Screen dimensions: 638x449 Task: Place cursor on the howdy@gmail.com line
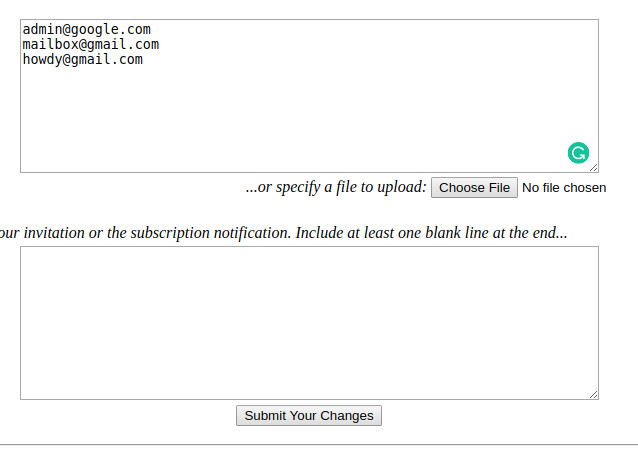(x=83, y=59)
